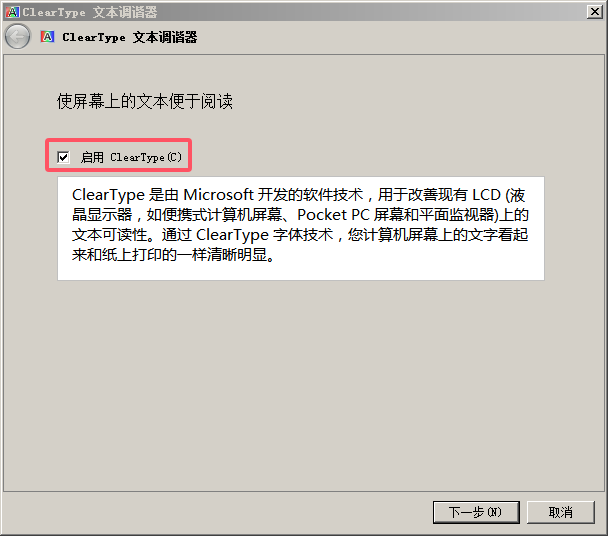Click the LCD text in the description
Screen dimensions: 608x536
[486, 195]
